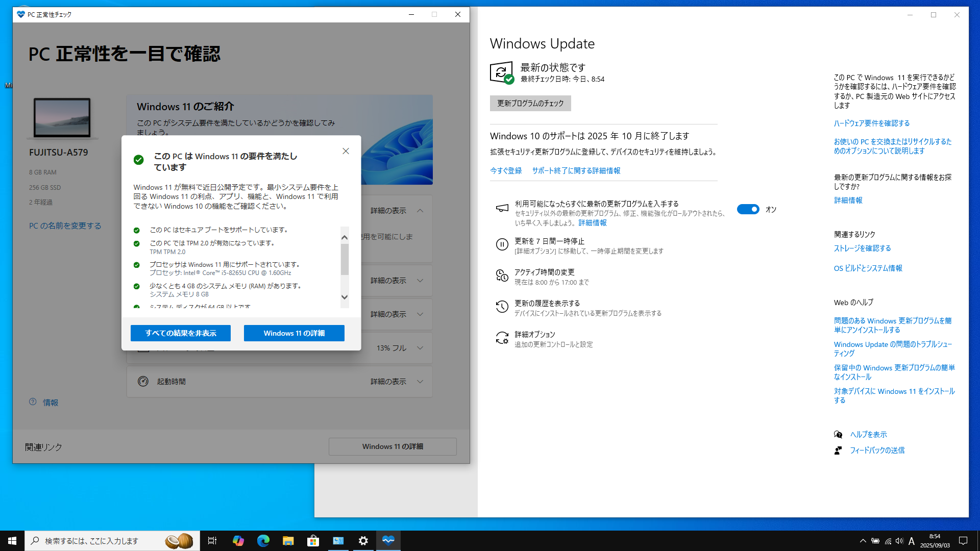Click the FUJITSU-A579 laptop thumbnail
Image resolution: width=980 pixels, height=551 pixels.
point(62,118)
